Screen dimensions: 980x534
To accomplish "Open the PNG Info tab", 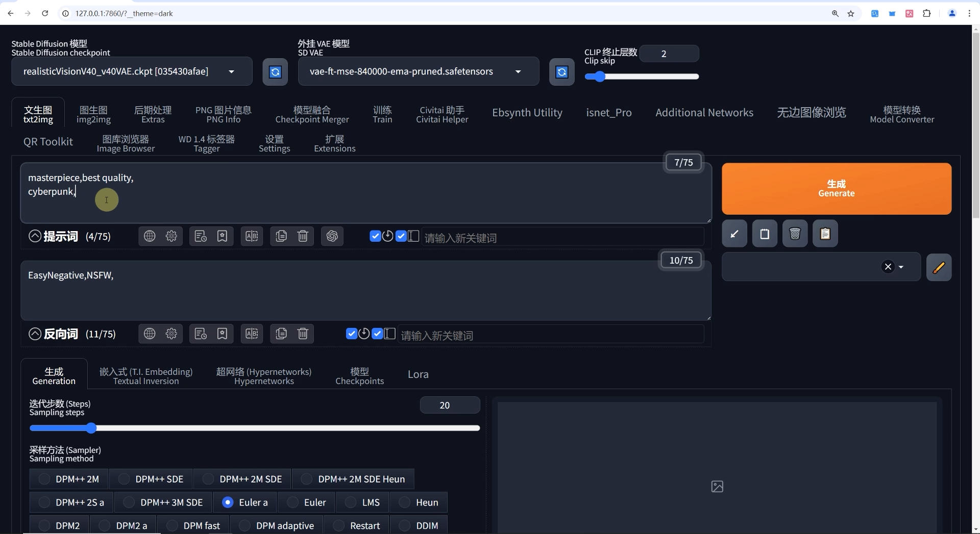I will [x=224, y=114].
